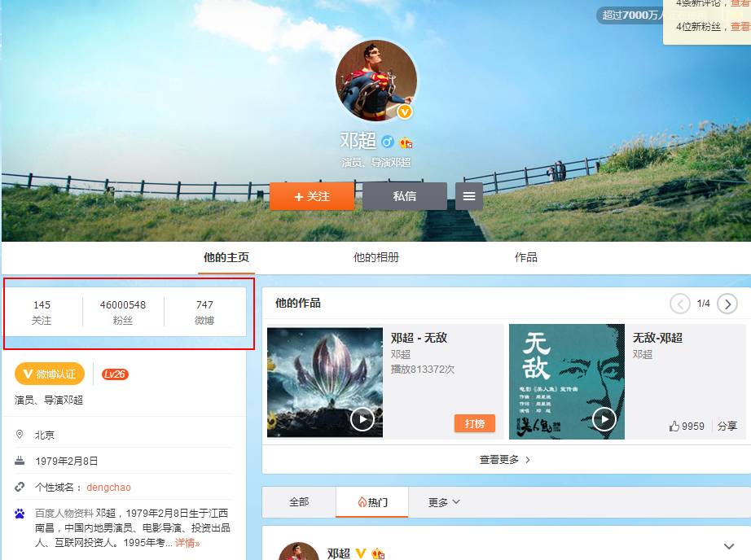The height and width of the screenshot is (560, 751).
Task: Click the 他的作品 section heading
Action: (x=298, y=303)
